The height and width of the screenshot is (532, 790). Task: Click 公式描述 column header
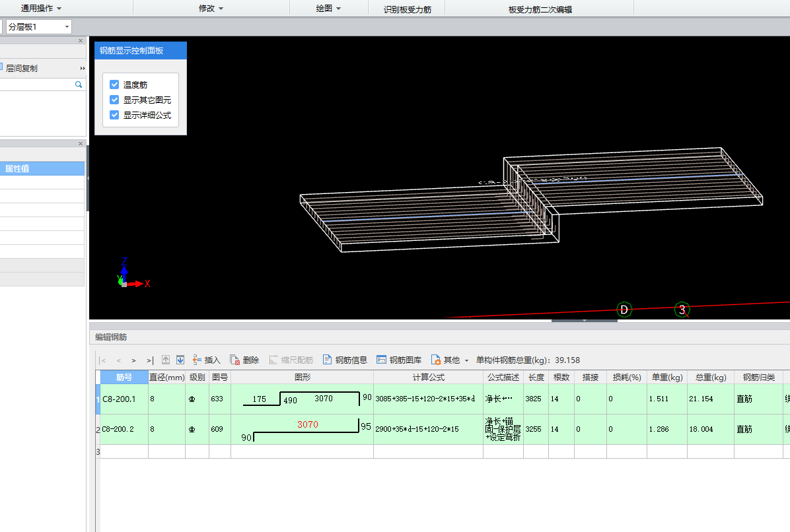click(x=503, y=377)
